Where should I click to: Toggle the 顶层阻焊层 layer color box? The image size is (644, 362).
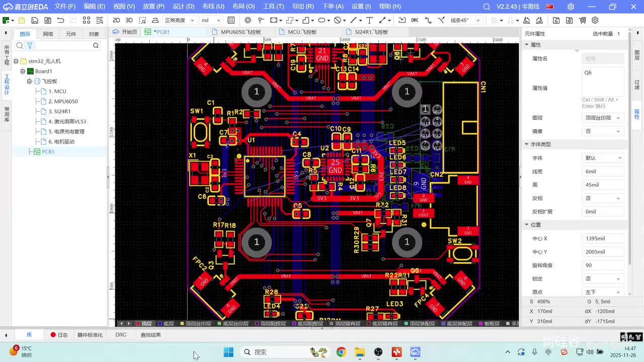tap(257, 324)
